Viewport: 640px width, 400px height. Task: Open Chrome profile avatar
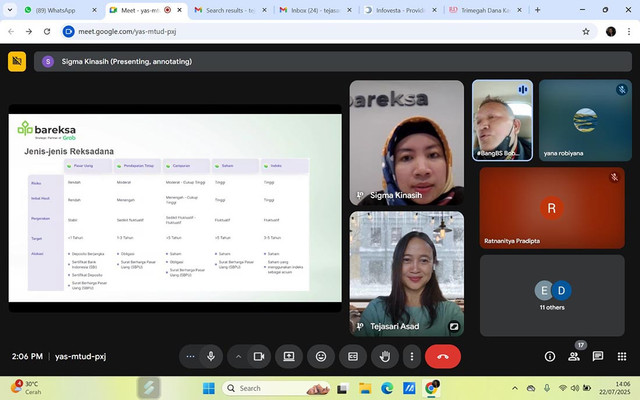611,31
